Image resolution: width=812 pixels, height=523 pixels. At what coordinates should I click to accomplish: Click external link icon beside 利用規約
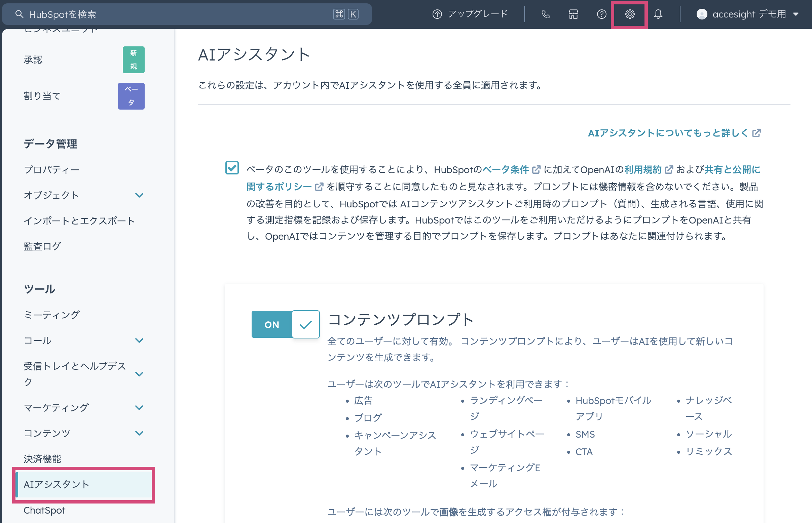669,169
